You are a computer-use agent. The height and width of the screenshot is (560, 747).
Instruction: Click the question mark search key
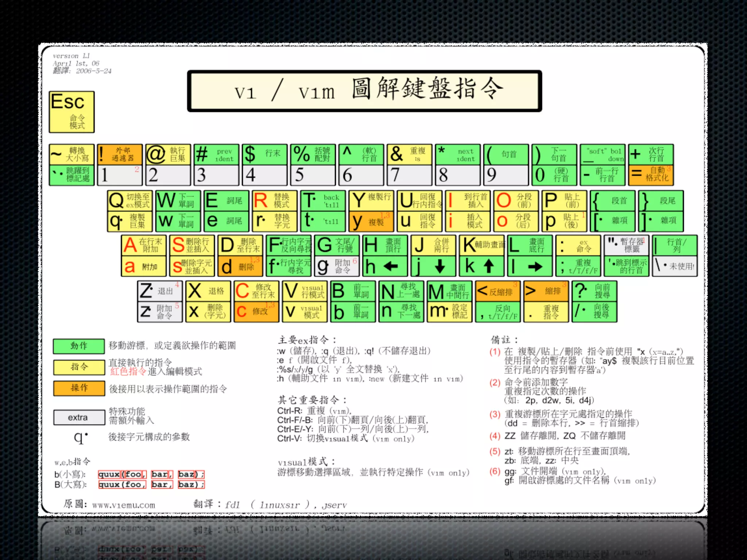pyautogui.click(x=594, y=291)
